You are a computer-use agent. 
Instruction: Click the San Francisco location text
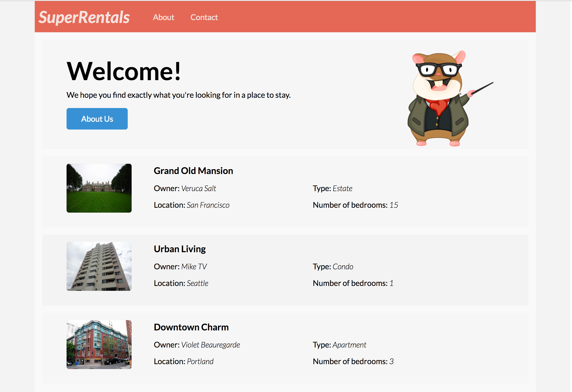[x=208, y=205]
